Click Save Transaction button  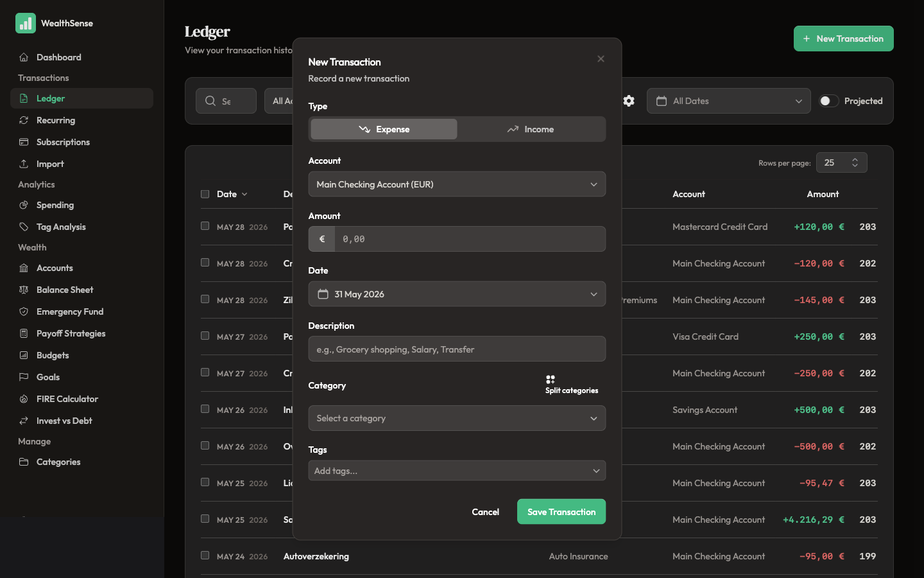click(x=561, y=512)
